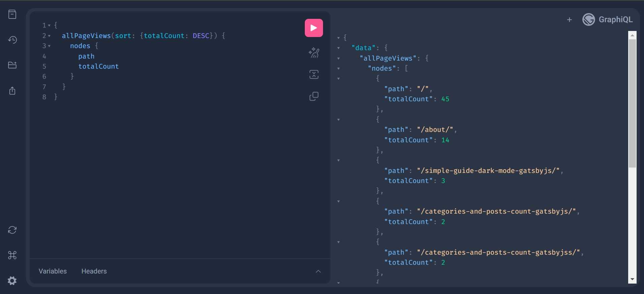Viewport: 644px width, 294px height.
Task: Collapse the node with path "/"
Action: click(339, 79)
